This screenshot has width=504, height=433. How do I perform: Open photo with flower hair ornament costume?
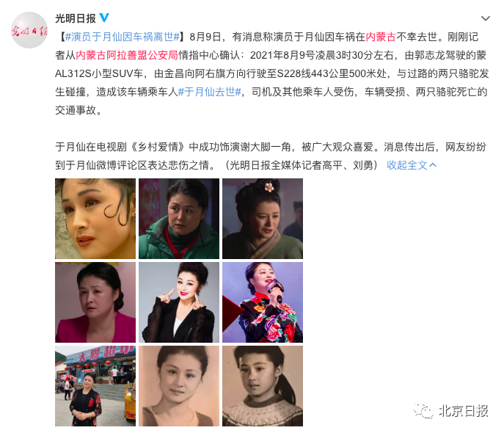pos(263,219)
